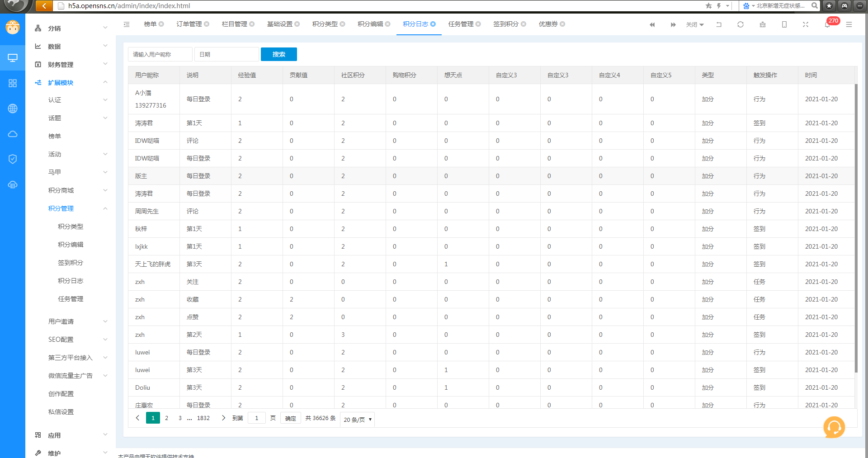Open the 20 条/页 page size dropdown
The image size is (868, 458).
[358, 419]
